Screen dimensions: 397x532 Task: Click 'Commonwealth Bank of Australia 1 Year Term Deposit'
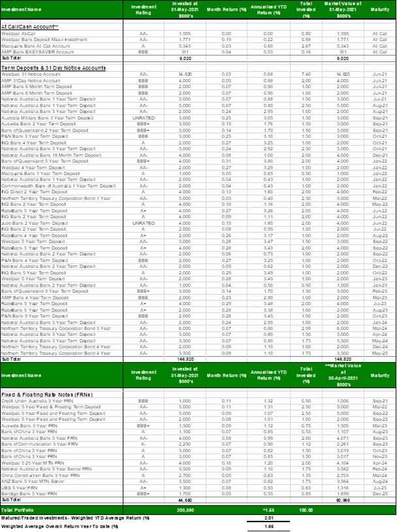click(x=58, y=186)
